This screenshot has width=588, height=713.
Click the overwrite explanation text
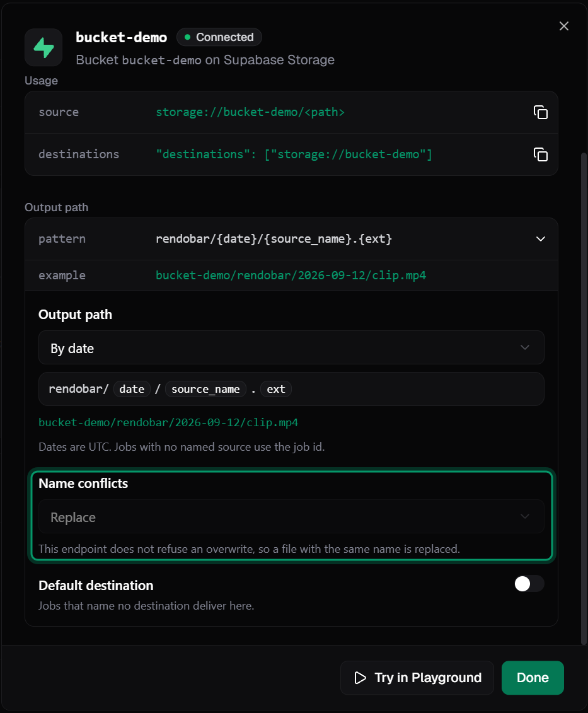249,549
